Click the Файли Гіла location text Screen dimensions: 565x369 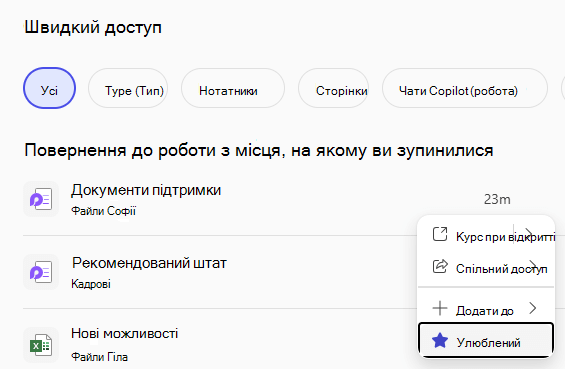99,357
